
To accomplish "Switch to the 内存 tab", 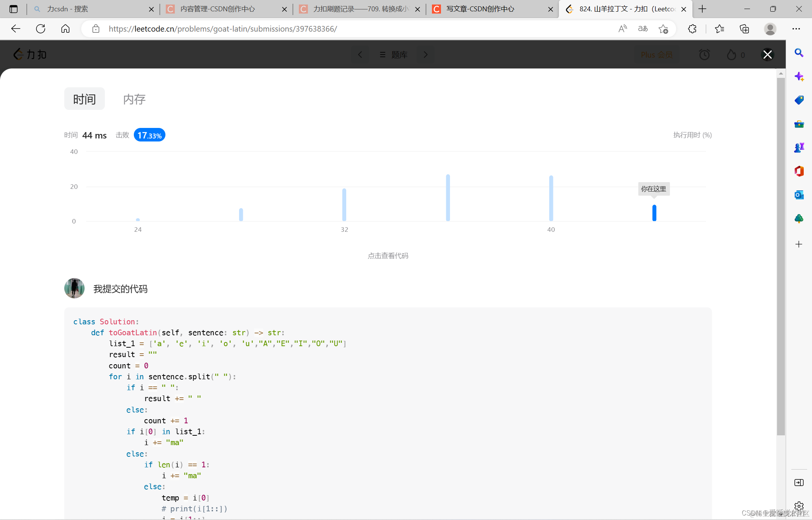I will point(134,99).
